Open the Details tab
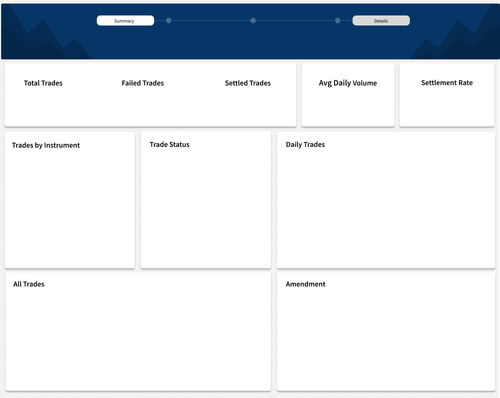 381,21
